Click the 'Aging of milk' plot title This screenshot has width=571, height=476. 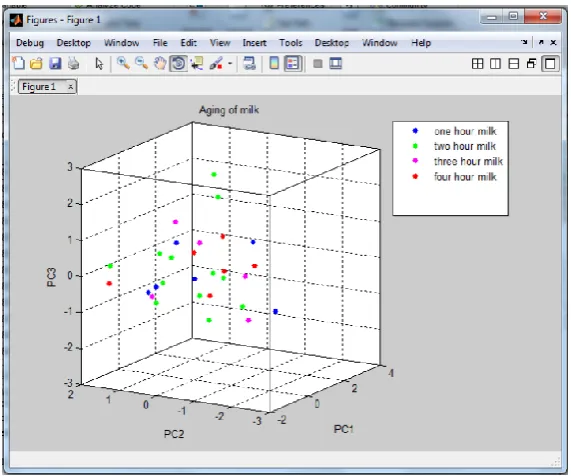point(229,110)
